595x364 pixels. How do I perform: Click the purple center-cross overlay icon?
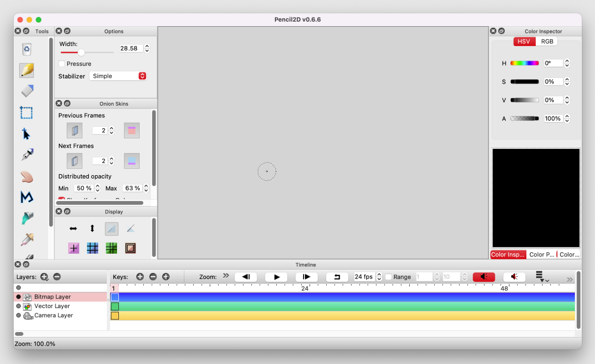pyautogui.click(x=74, y=248)
